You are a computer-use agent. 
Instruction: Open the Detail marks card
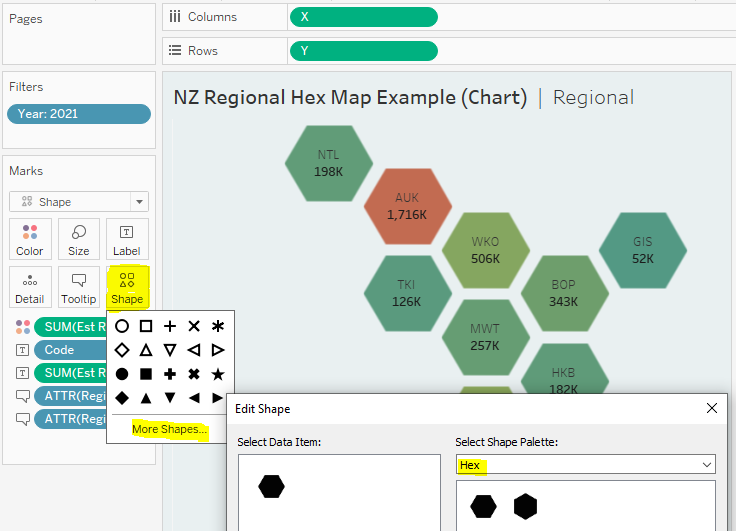(x=30, y=287)
